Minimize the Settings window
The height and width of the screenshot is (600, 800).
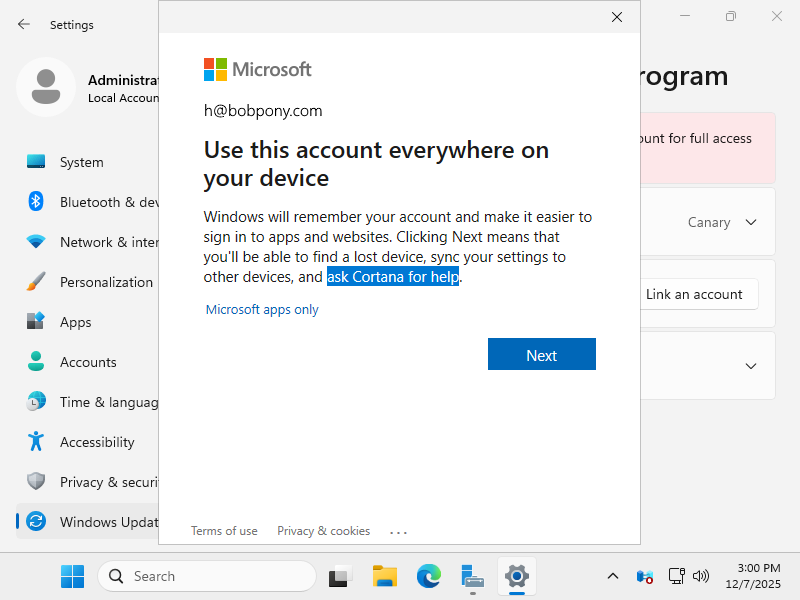click(x=685, y=16)
